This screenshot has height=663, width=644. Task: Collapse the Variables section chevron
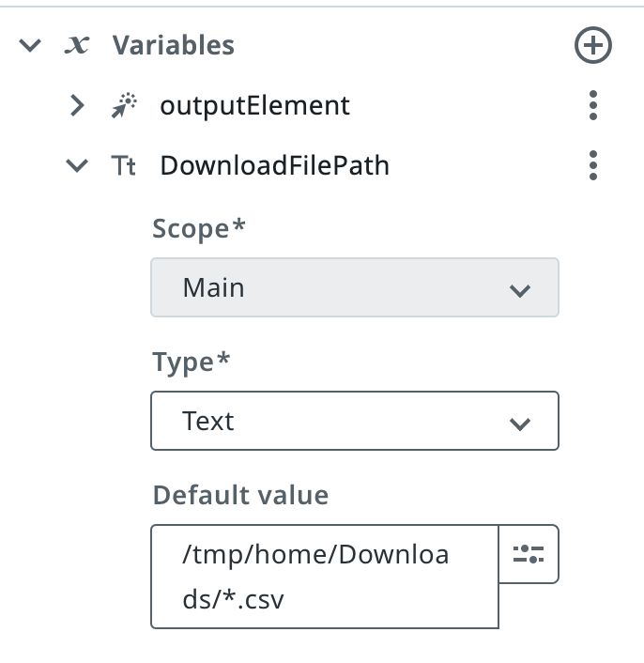coord(31,45)
